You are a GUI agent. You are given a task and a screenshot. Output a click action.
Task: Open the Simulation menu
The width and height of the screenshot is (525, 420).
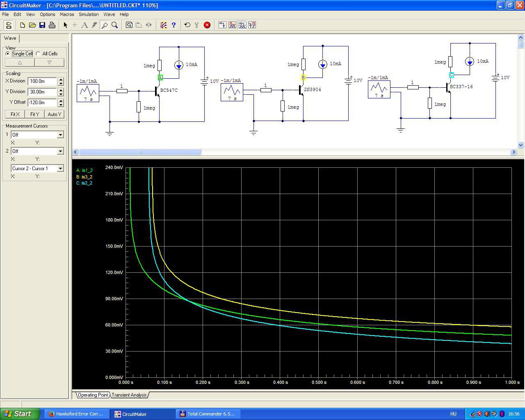click(x=89, y=14)
